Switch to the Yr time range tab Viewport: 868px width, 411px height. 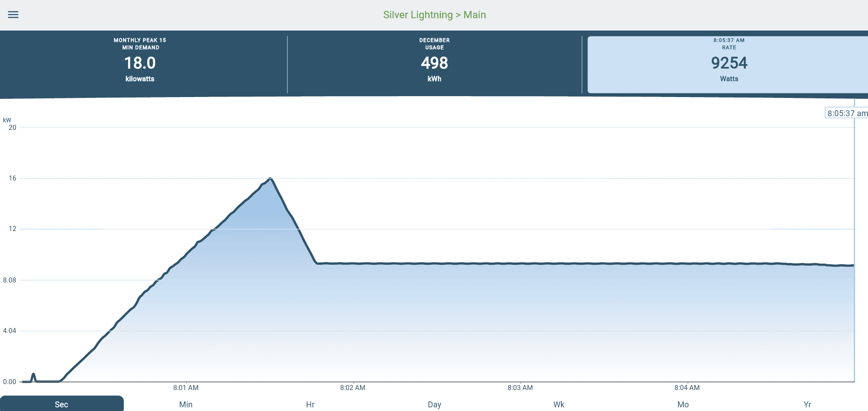tap(807, 404)
